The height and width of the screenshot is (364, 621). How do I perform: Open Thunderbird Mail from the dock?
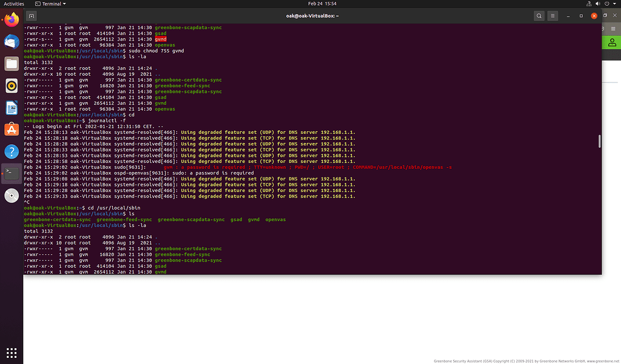[12, 42]
